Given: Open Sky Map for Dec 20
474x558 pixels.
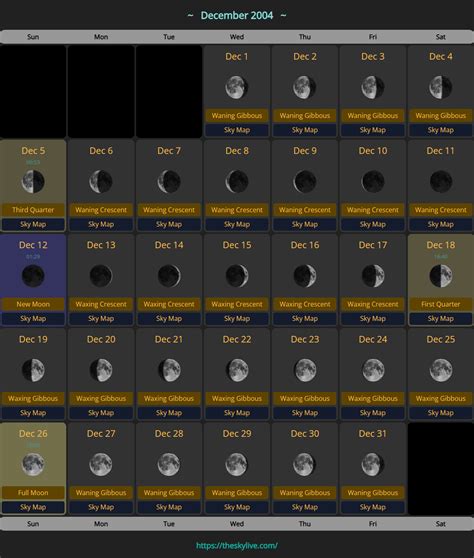Looking at the screenshot, I should pos(101,413).
